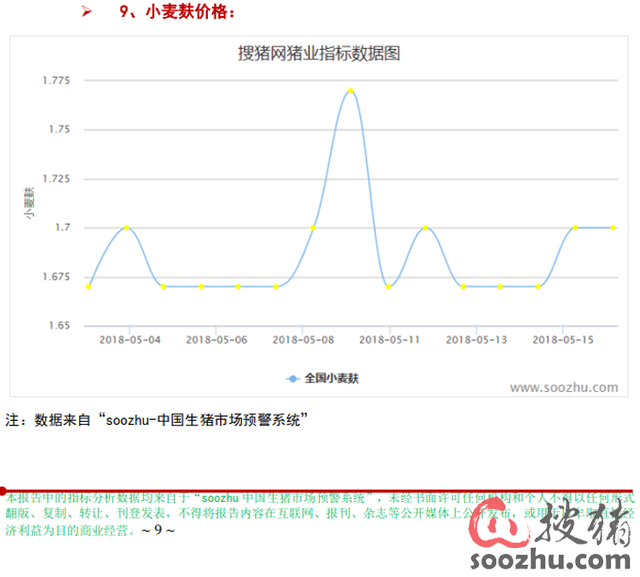Click x-axis label 2018-05-08
The image size is (640, 577).
(303, 340)
